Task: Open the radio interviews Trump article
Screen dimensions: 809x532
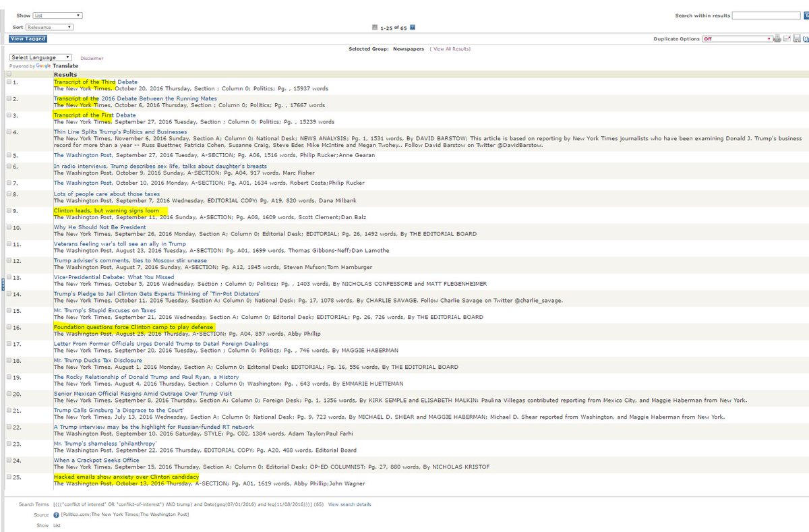Action: tap(160, 166)
